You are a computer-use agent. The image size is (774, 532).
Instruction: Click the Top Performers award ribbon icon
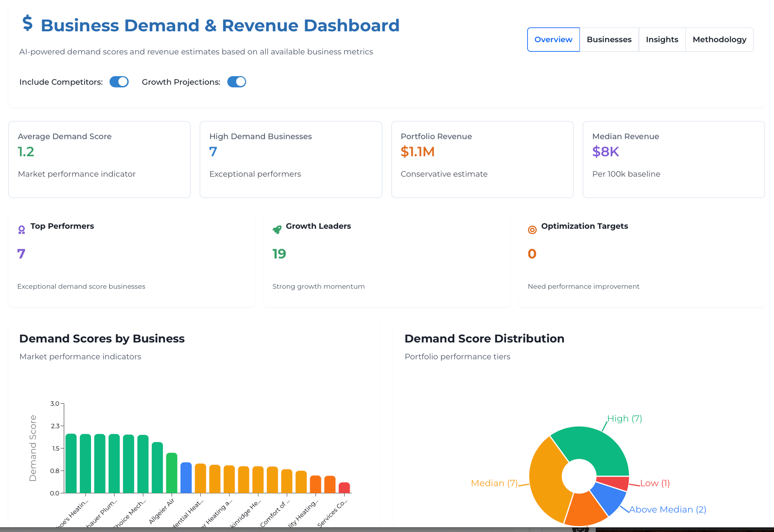[x=22, y=230]
